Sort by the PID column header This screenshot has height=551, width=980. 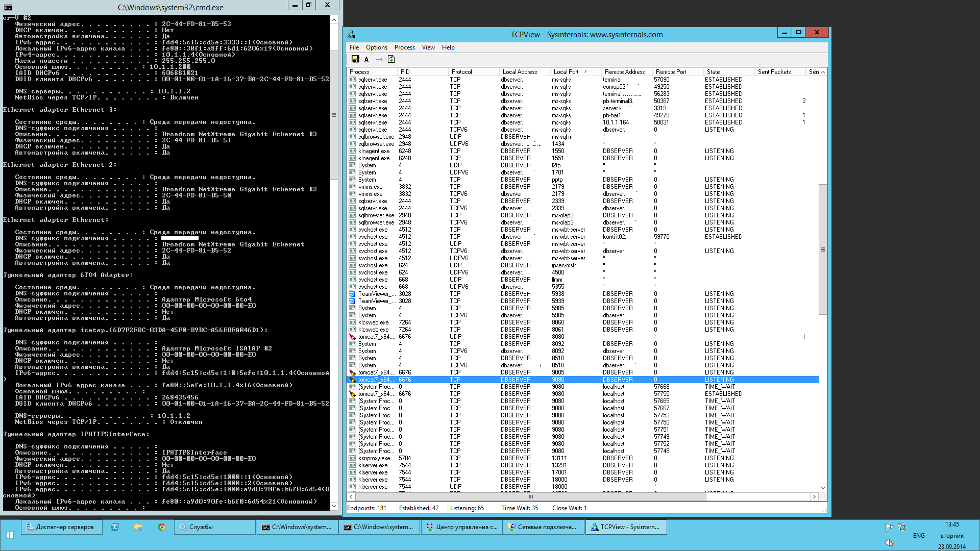coord(423,72)
